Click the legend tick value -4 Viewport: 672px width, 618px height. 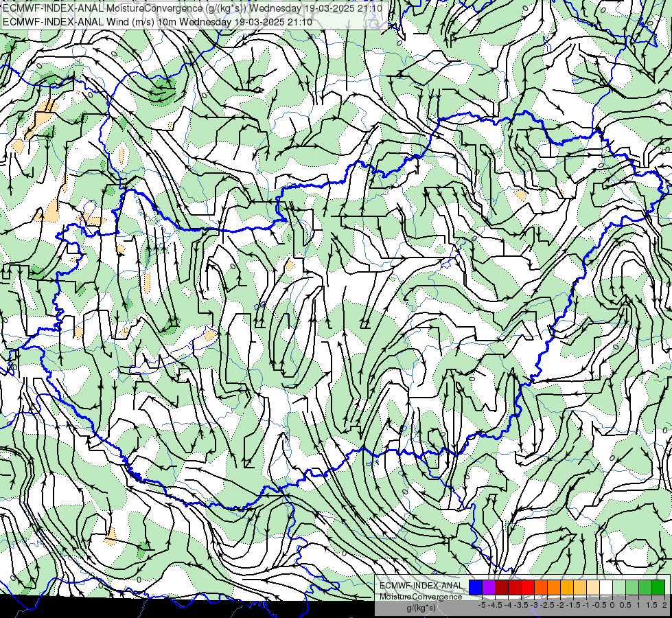[508, 605]
